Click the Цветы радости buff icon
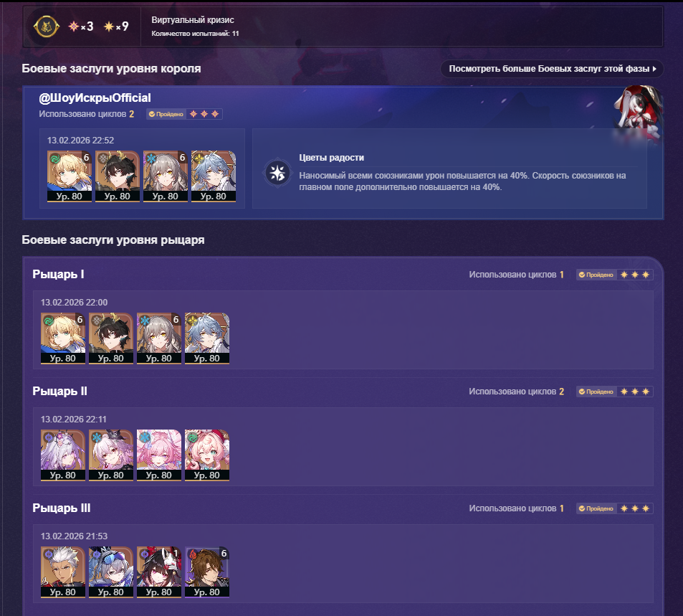683x616 pixels. tap(277, 173)
